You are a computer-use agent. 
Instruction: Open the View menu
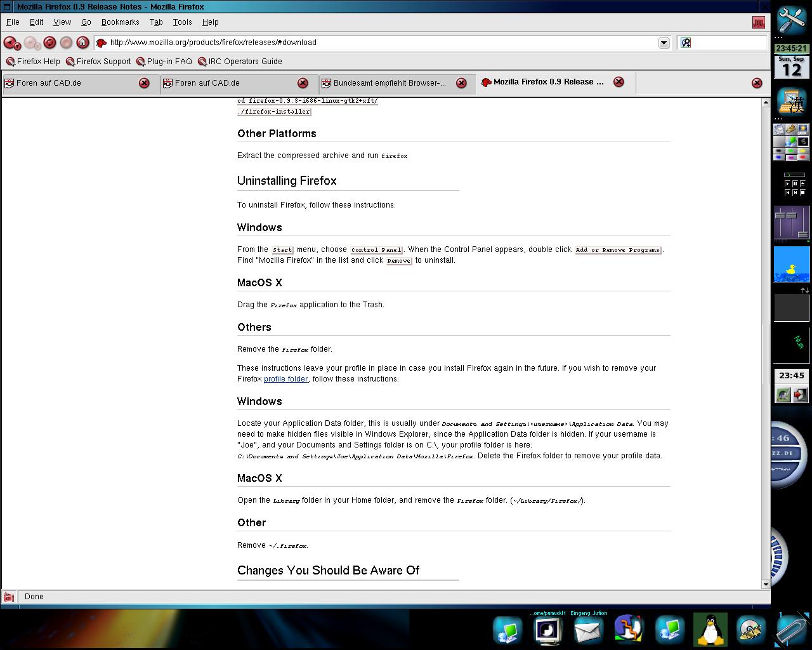tap(62, 22)
